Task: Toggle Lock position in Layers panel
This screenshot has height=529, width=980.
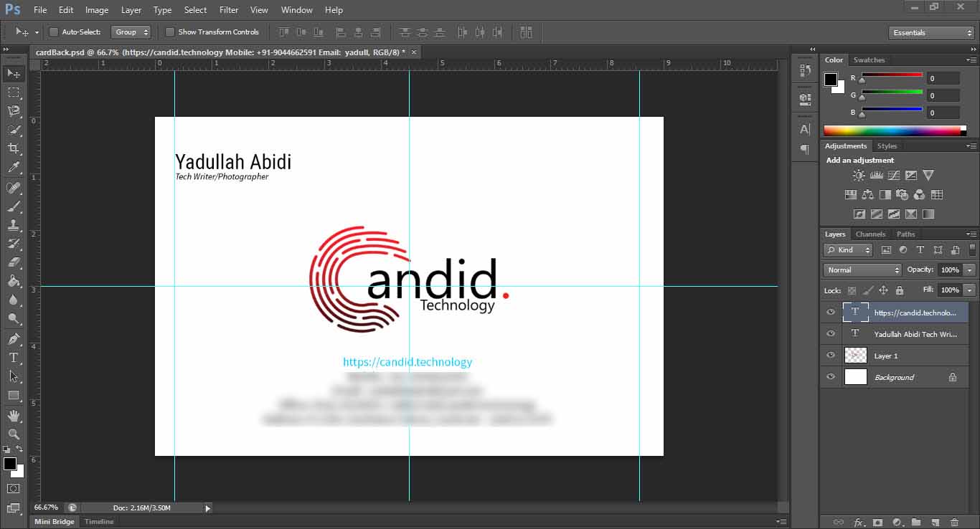Action: [x=883, y=290]
